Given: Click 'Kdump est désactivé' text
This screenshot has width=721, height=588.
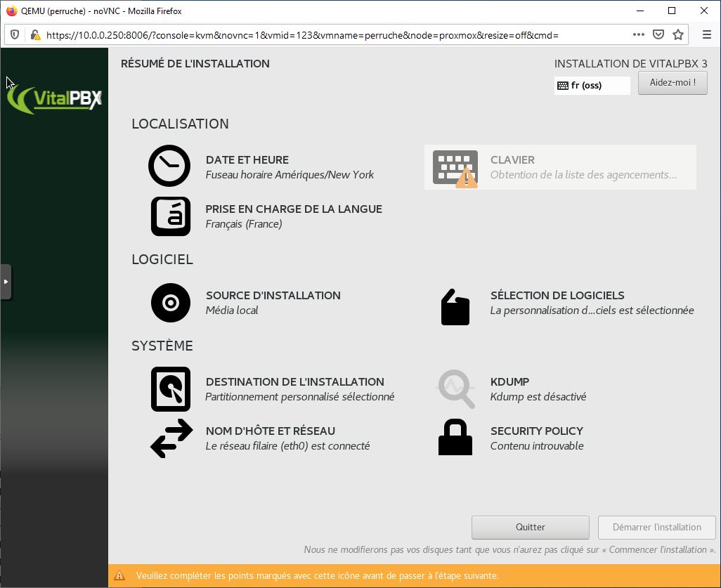Looking at the screenshot, I should 538,397.
